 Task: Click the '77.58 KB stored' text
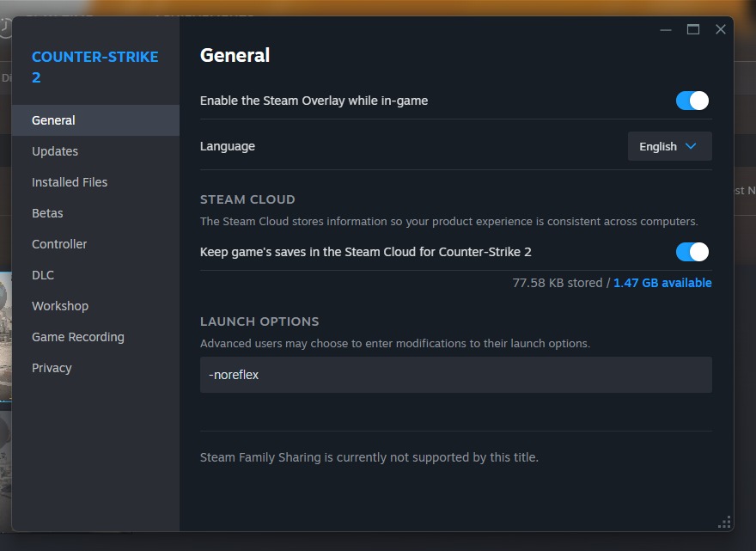coord(558,283)
